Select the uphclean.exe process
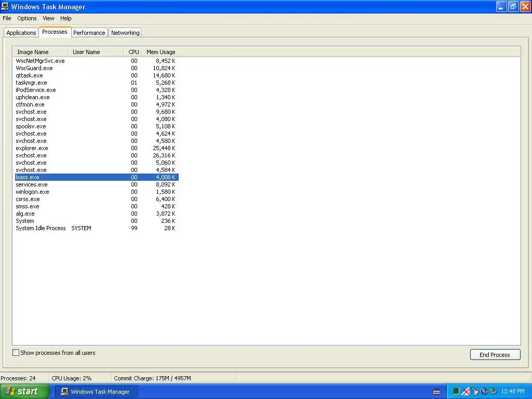Viewport: 532px width, 399px height. pyautogui.click(x=96, y=97)
